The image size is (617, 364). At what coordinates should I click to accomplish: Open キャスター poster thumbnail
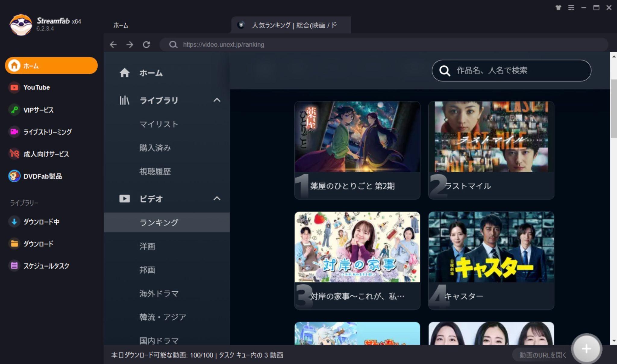(x=491, y=247)
